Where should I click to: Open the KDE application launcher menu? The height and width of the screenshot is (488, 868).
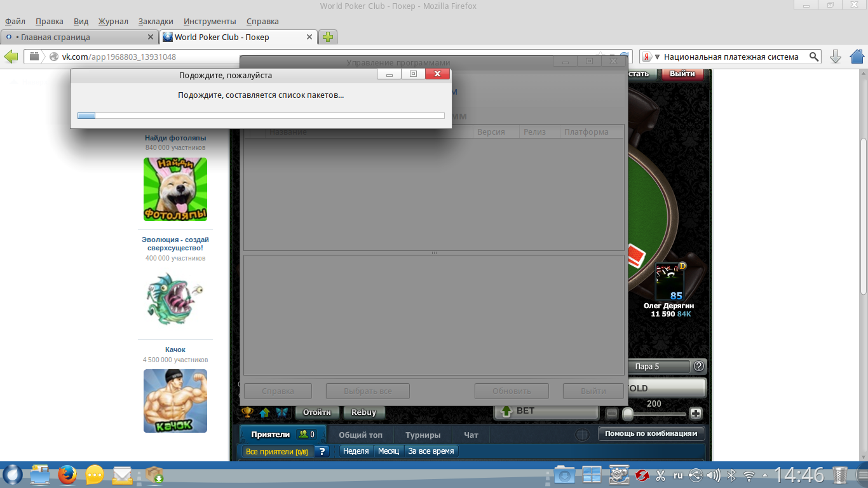[13, 475]
